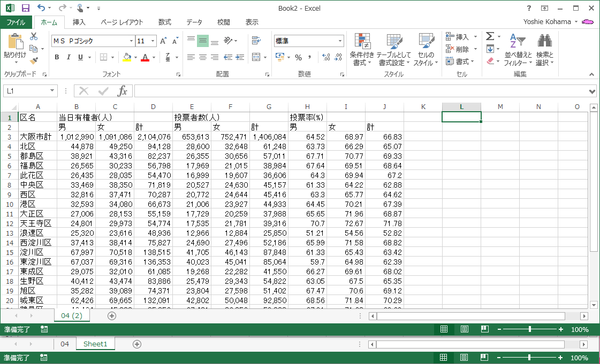Undo the last action in the quick access toolbar
Viewport: 600px width, 364px height.
[x=41, y=8]
